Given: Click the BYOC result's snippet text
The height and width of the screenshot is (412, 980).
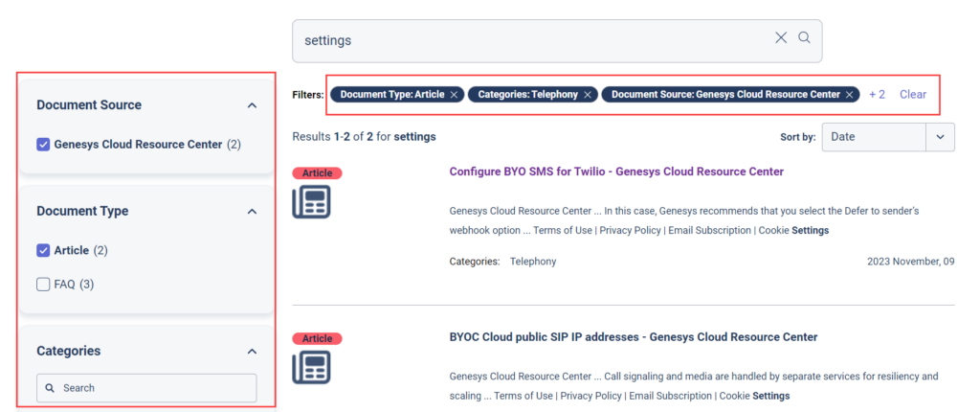Looking at the screenshot, I should (x=694, y=386).
